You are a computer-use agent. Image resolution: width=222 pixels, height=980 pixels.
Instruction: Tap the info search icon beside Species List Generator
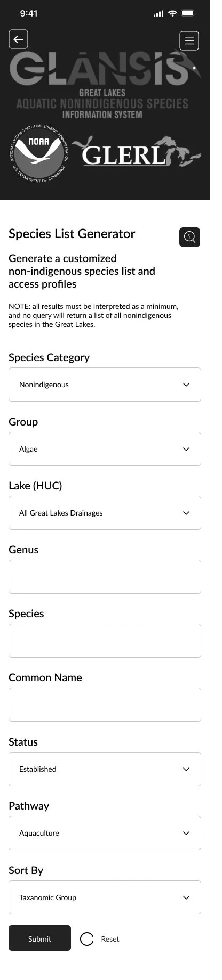[201, 251]
